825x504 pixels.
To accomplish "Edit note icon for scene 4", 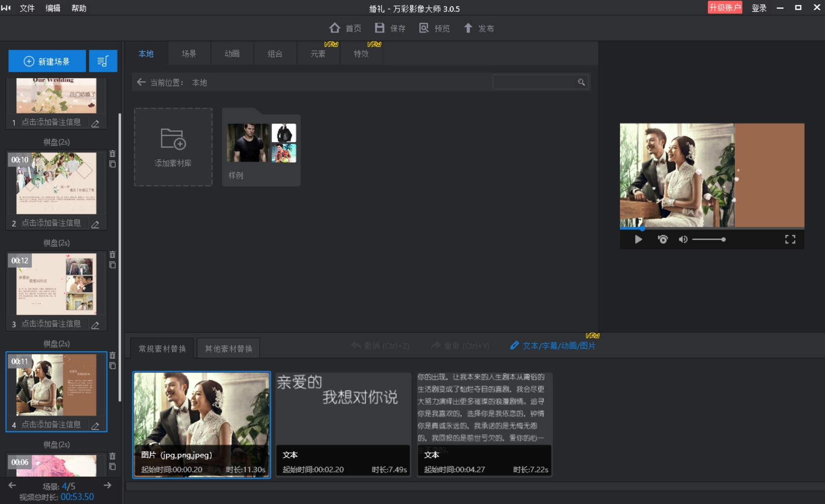I will [x=95, y=426].
